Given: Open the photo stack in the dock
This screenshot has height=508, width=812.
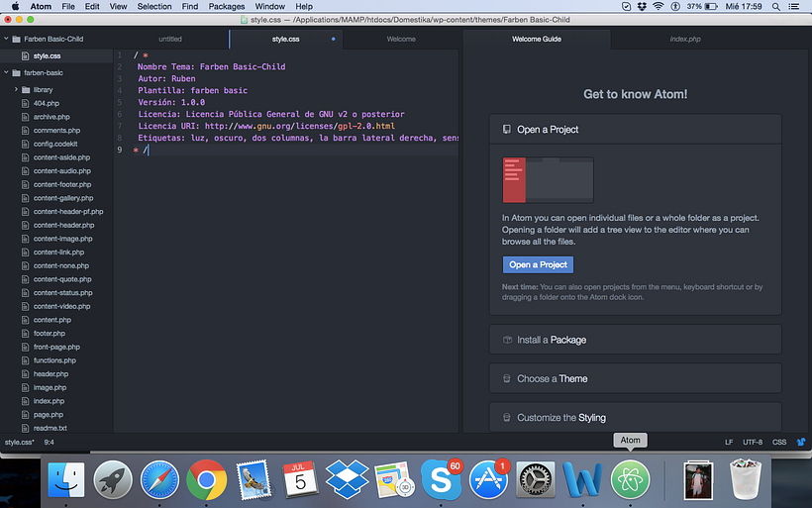Looking at the screenshot, I should coord(698,480).
